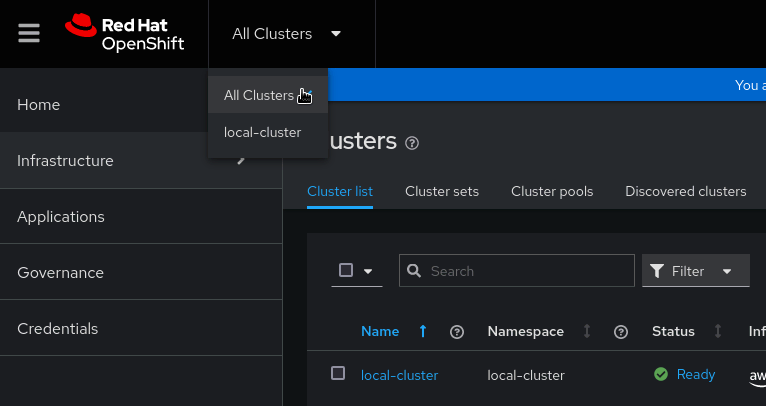Focus the cluster Search field
766x406 pixels.
point(527,271)
